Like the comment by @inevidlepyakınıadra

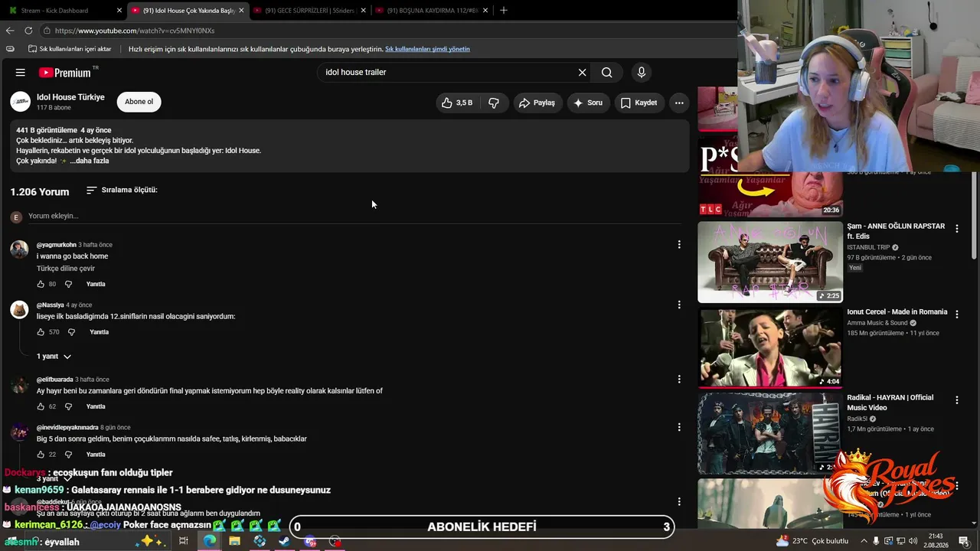pyautogui.click(x=41, y=455)
